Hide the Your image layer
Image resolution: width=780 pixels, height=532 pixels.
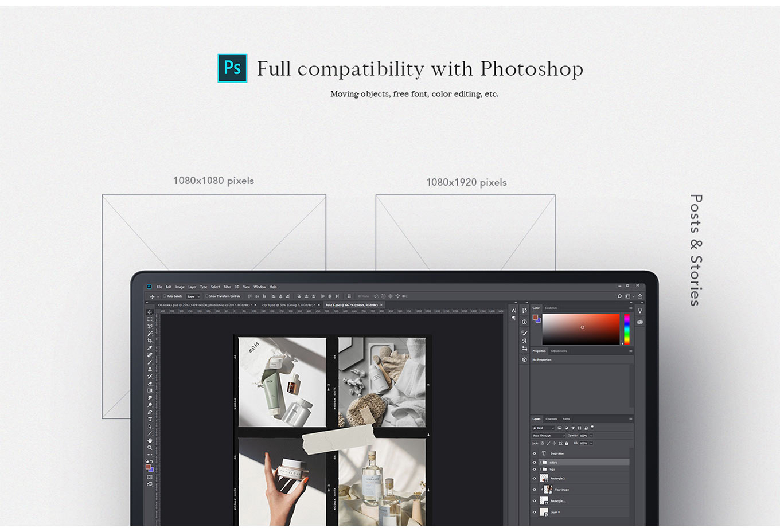coord(535,490)
